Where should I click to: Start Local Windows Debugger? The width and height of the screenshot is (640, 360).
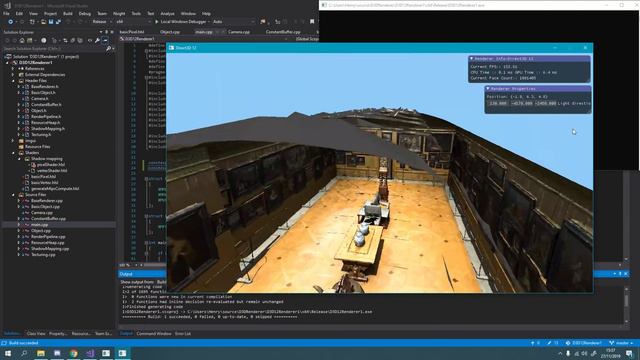(x=180, y=22)
